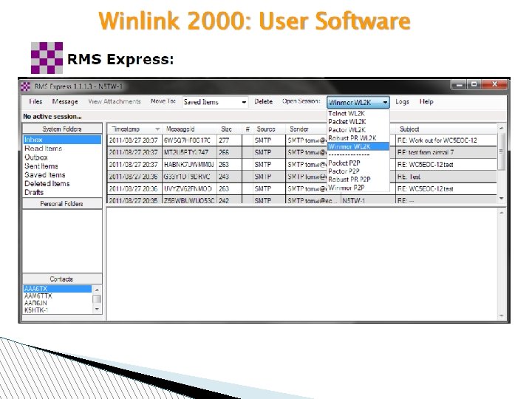The height and width of the screenshot is (399, 532).
Task: Click the Personal Folders header
Action: coord(62,204)
